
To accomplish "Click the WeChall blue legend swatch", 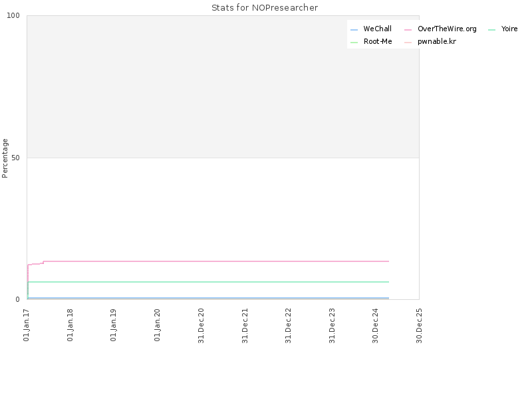I will (354, 30).
